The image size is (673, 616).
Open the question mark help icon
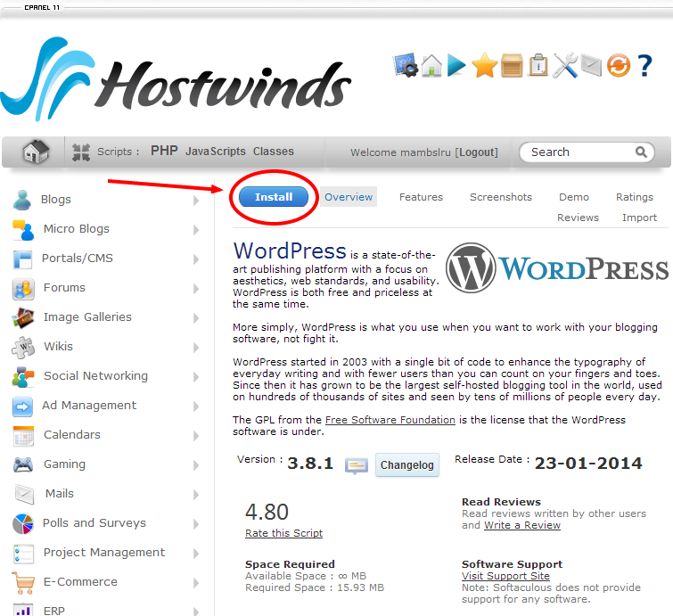(x=644, y=65)
